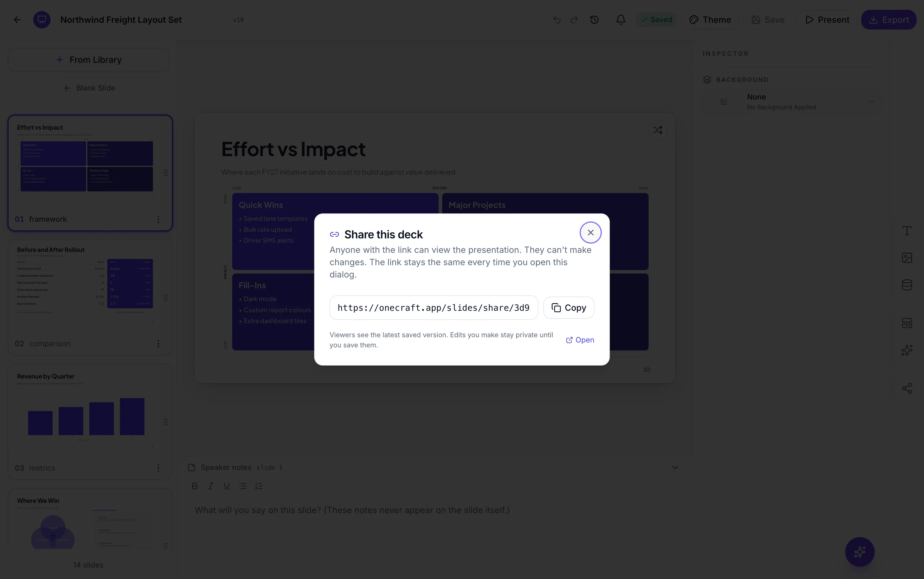Start Present mode

[827, 19]
